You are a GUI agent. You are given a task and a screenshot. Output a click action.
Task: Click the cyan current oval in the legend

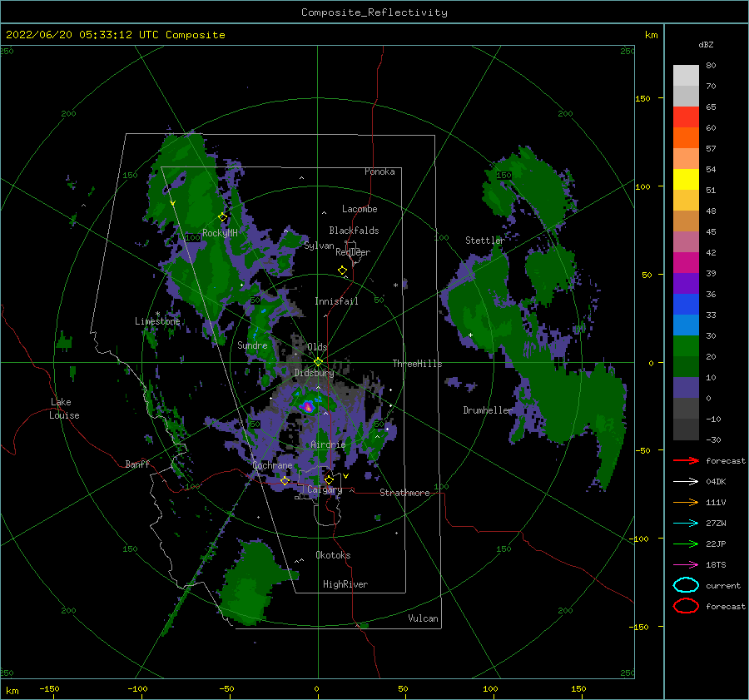686,585
